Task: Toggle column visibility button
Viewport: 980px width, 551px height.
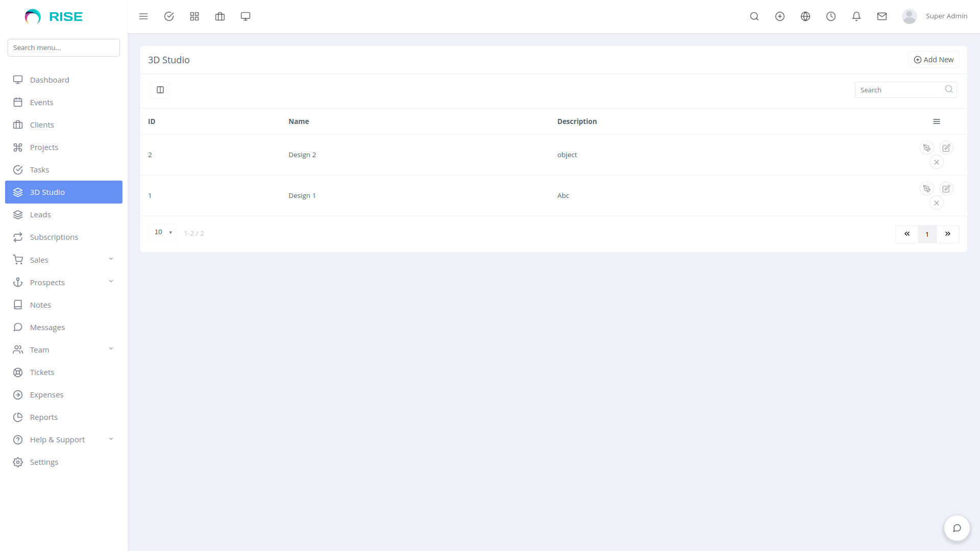Action: (160, 90)
